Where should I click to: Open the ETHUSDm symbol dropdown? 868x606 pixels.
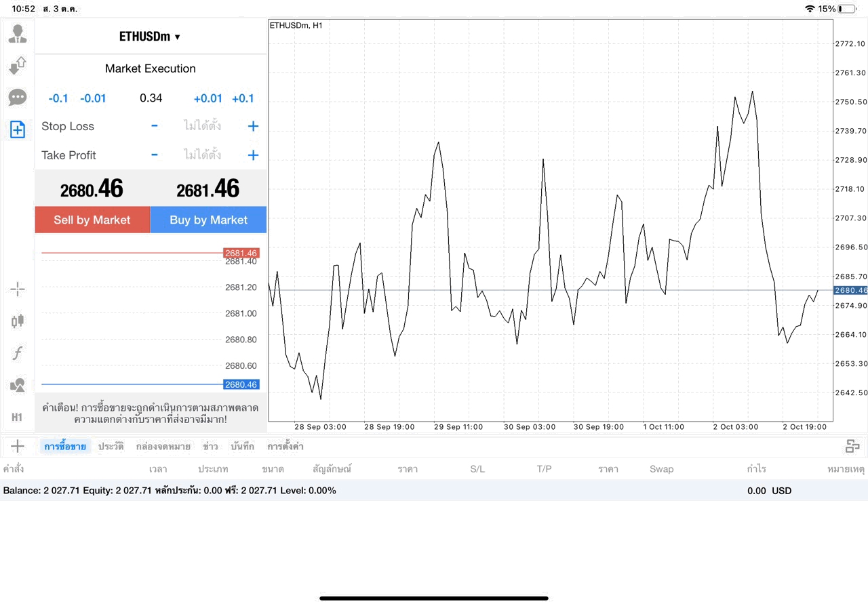151,37
